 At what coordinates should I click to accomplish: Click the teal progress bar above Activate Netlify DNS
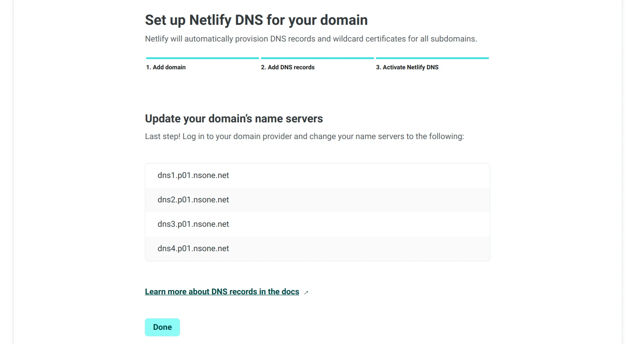[432, 58]
